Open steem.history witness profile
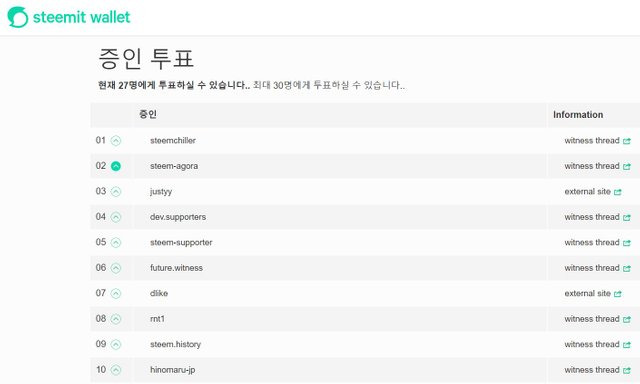This screenshot has height=384, width=640. coord(175,344)
